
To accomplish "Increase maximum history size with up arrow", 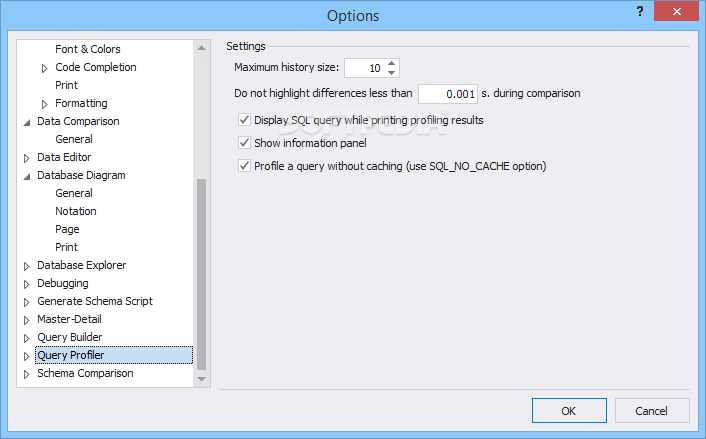I will tap(391, 63).
